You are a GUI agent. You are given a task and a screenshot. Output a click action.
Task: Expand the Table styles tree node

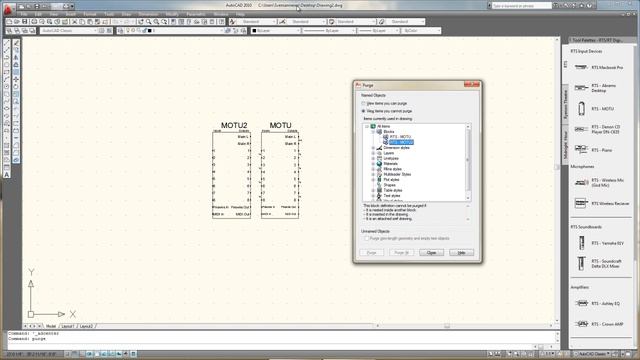click(x=373, y=190)
